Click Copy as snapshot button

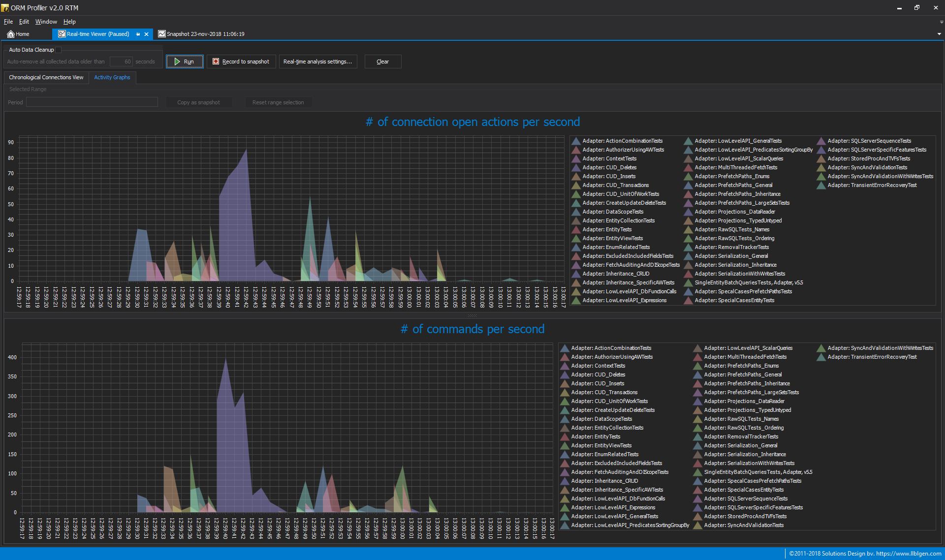pos(198,102)
